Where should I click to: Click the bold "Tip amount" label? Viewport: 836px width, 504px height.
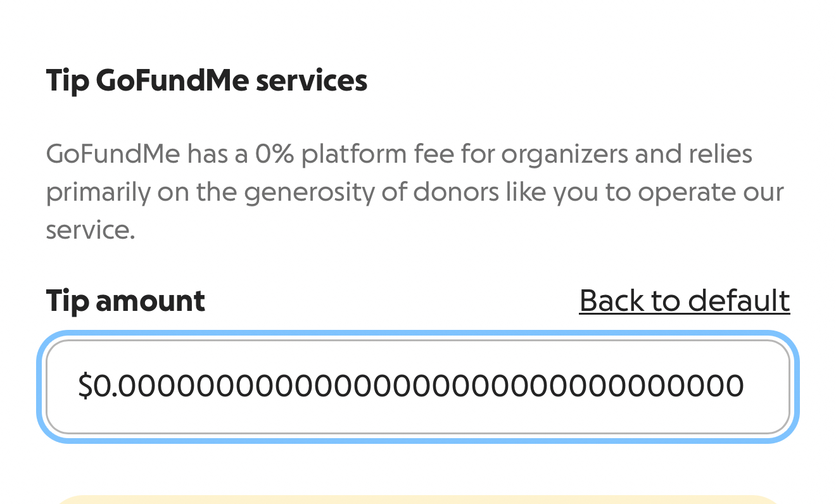pos(125,301)
